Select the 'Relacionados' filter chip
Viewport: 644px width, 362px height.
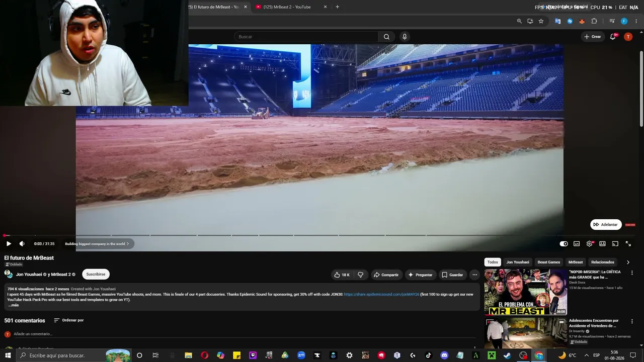603,262
